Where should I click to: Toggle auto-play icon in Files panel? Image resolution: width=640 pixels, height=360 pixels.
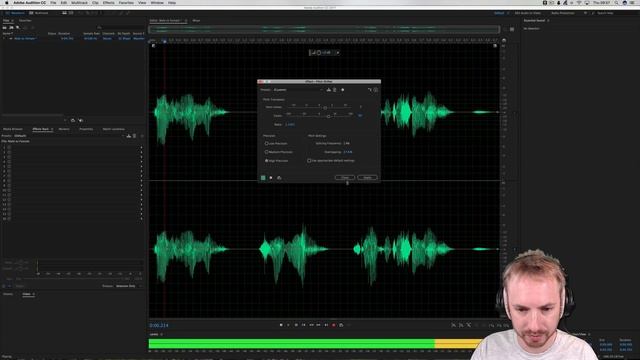[x=81, y=120]
